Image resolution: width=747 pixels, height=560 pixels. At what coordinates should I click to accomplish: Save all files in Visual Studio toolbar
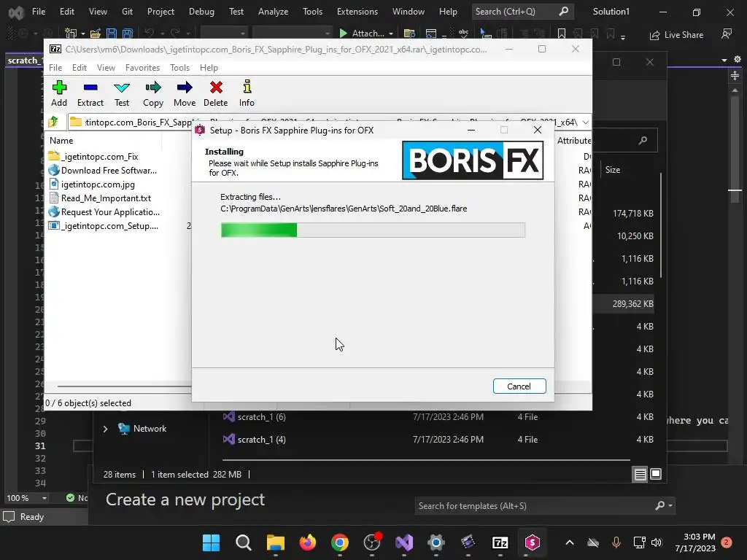[x=127, y=34]
